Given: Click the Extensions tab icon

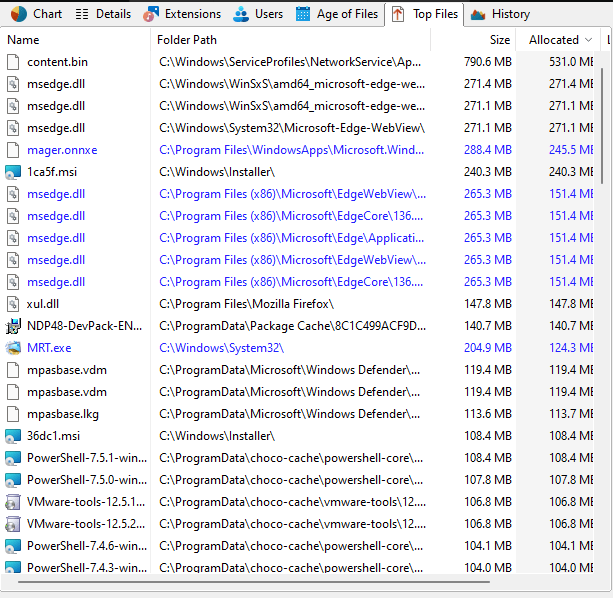Looking at the screenshot, I should click(151, 14).
